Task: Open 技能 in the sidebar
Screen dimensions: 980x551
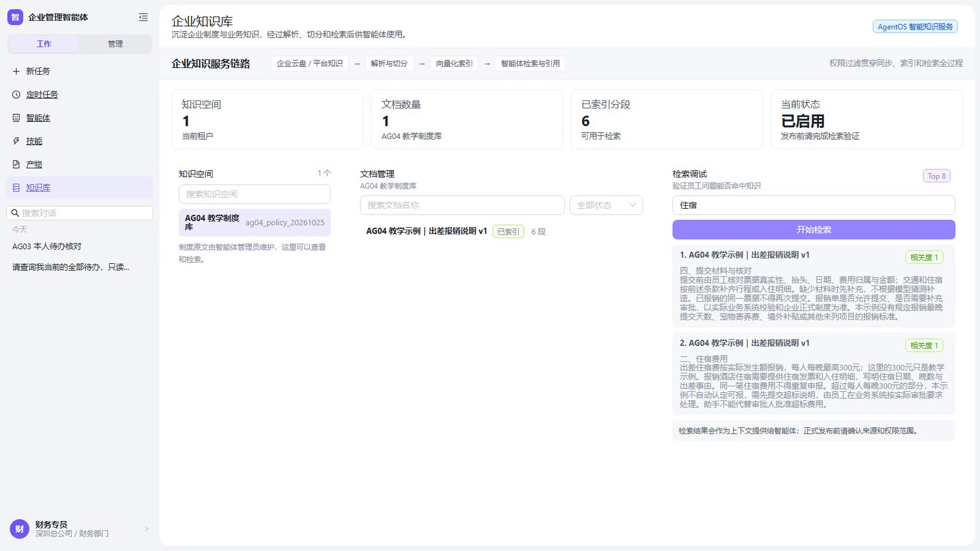Action: [x=80, y=141]
